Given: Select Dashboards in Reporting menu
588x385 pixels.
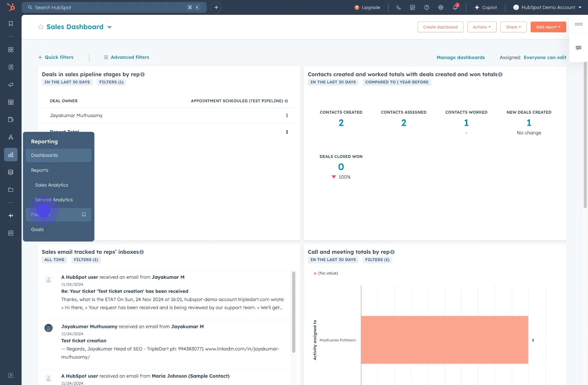Looking at the screenshot, I should (58, 155).
